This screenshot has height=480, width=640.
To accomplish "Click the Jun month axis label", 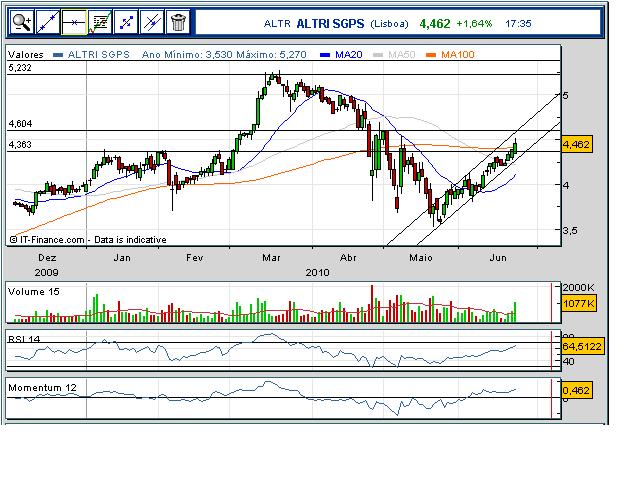I will [x=498, y=258].
